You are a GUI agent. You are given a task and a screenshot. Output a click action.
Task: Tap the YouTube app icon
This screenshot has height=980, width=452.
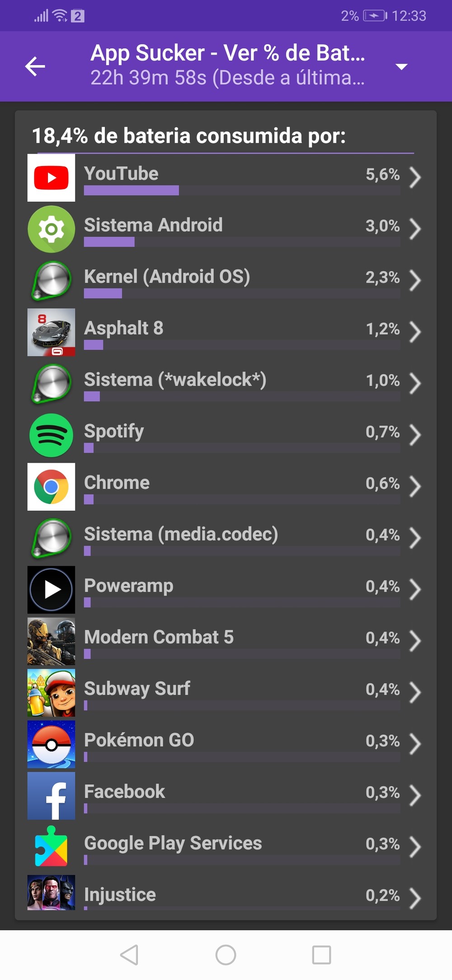click(51, 178)
